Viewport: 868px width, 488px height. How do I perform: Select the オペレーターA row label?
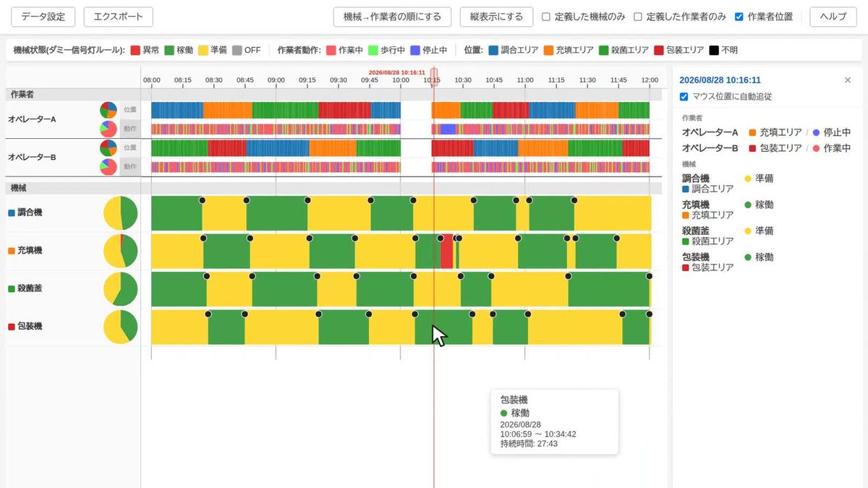[x=32, y=119]
